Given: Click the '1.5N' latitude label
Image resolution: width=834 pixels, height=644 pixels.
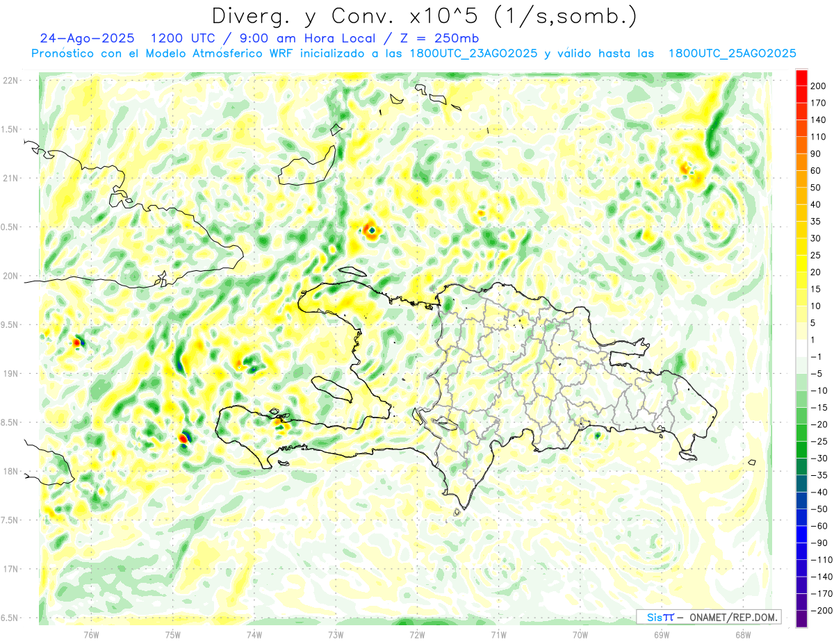Looking at the screenshot, I should (10, 129).
